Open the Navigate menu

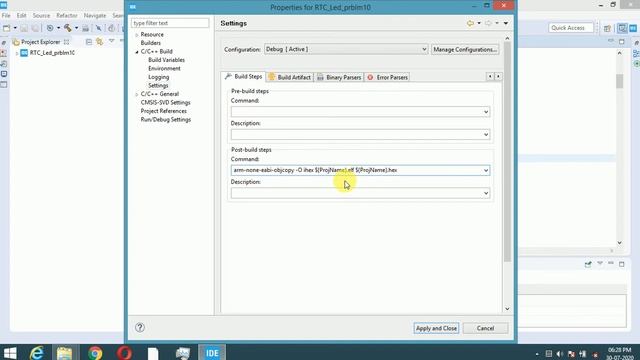[x=95, y=16]
